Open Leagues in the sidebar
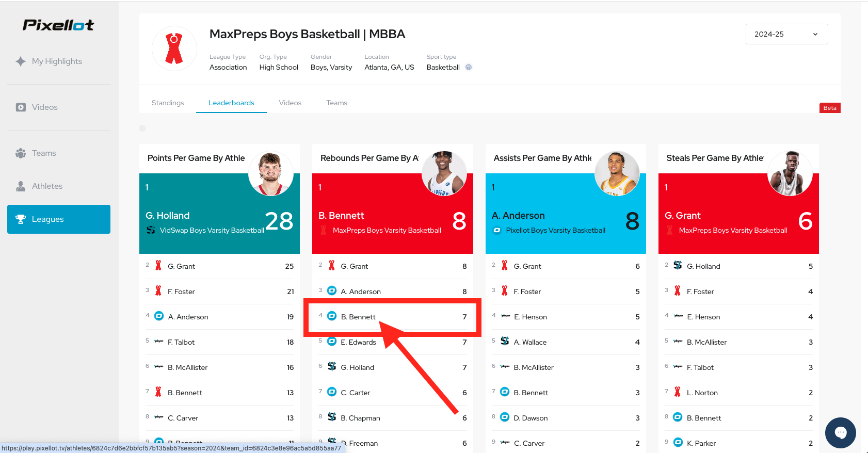 click(59, 219)
